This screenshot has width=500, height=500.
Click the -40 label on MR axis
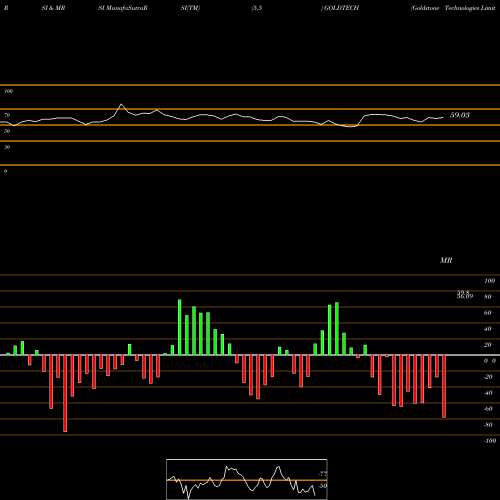(x=488, y=393)
